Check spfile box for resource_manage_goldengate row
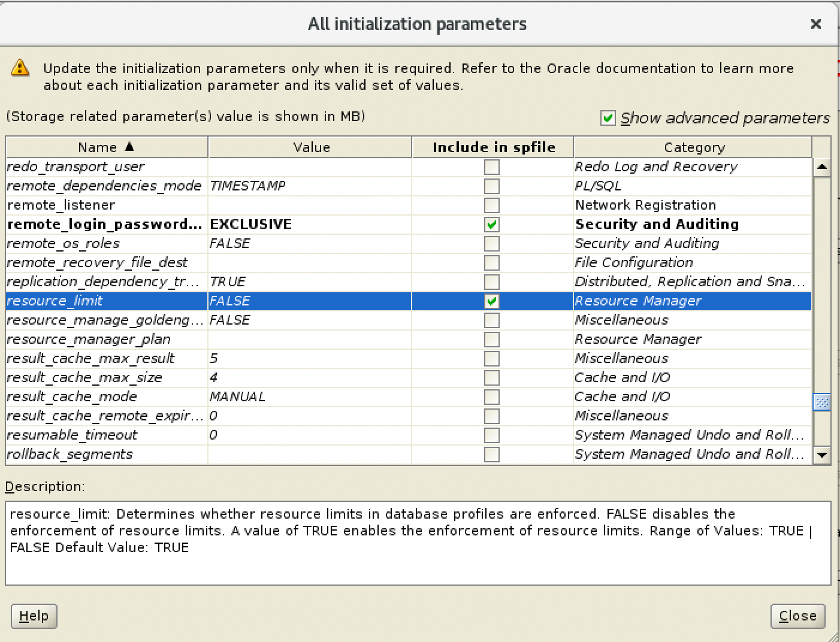 tap(492, 320)
